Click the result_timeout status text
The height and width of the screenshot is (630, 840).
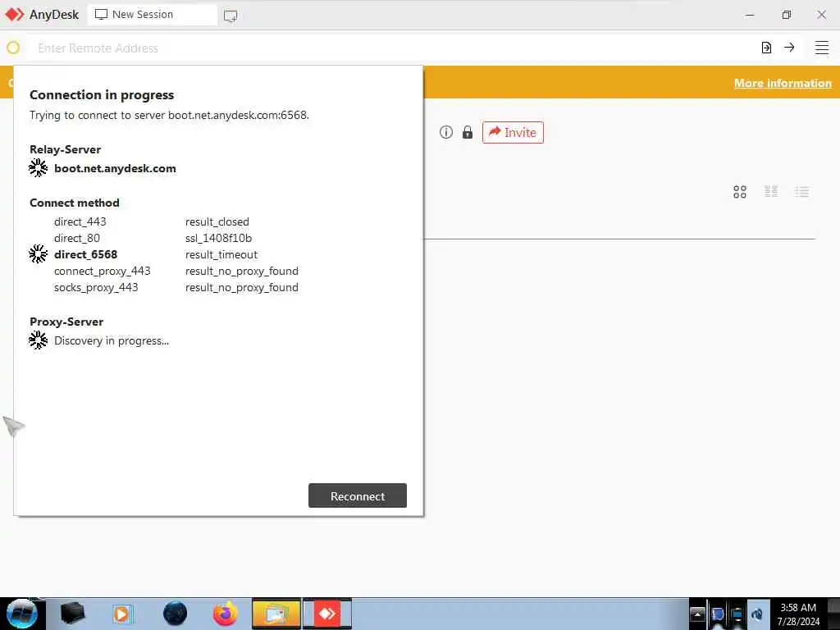(221, 254)
